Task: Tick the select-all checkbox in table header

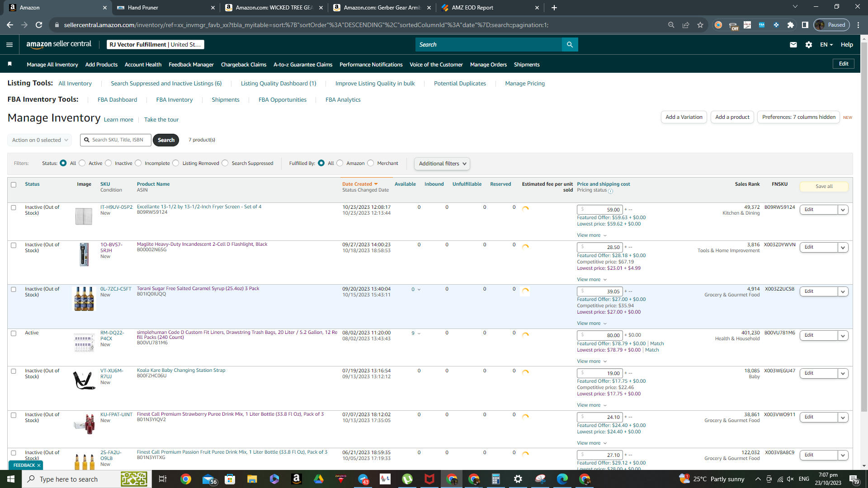Action: click(14, 185)
